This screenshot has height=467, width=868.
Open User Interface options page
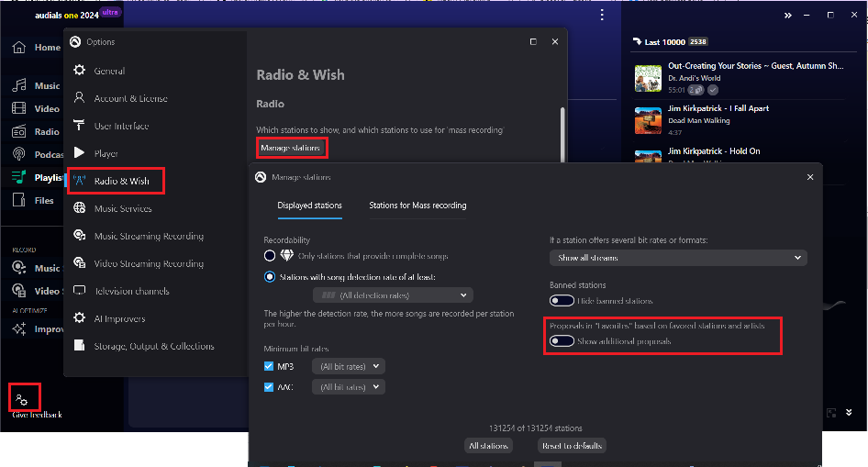[121, 127]
